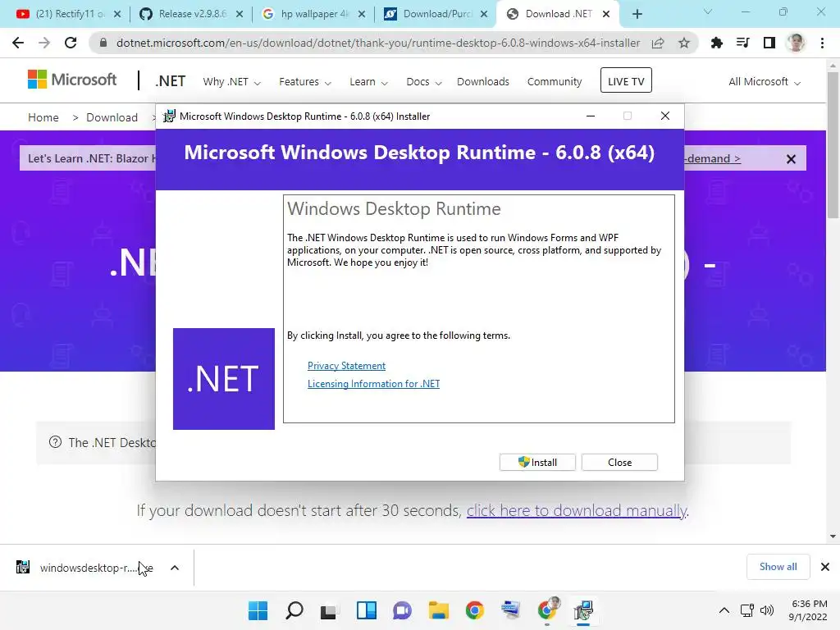The height and width of the screenshot is (630, 840).
Task: Expand the Learn menu
Action: click(x=368, y=82)
